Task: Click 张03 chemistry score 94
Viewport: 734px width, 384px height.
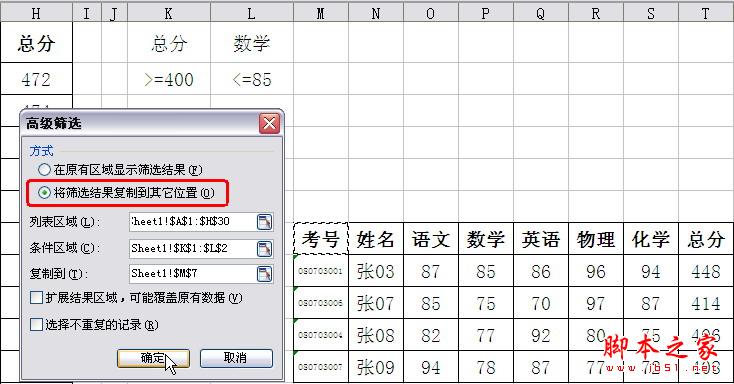Action: (x=651, y=271)
